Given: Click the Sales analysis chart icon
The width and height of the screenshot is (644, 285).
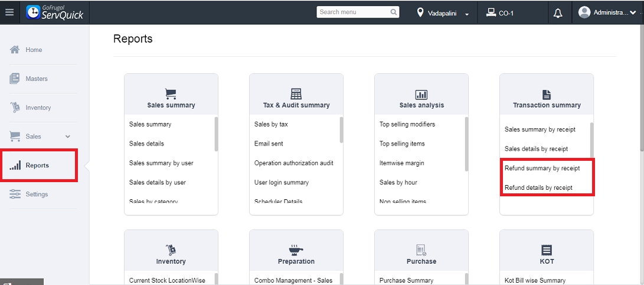Looking at the screenshot, I should tap(421, 94).
